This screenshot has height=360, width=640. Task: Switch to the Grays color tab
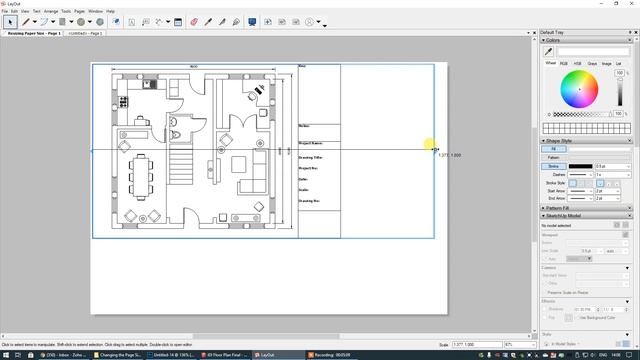pyautogui.click(x=592, y=64)
